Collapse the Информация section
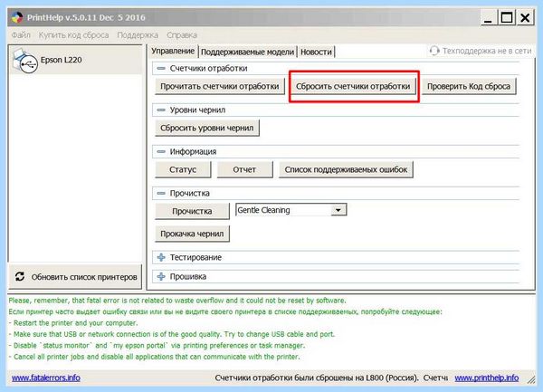The width and height of the screenshot is (543, 392). [161, 151]
